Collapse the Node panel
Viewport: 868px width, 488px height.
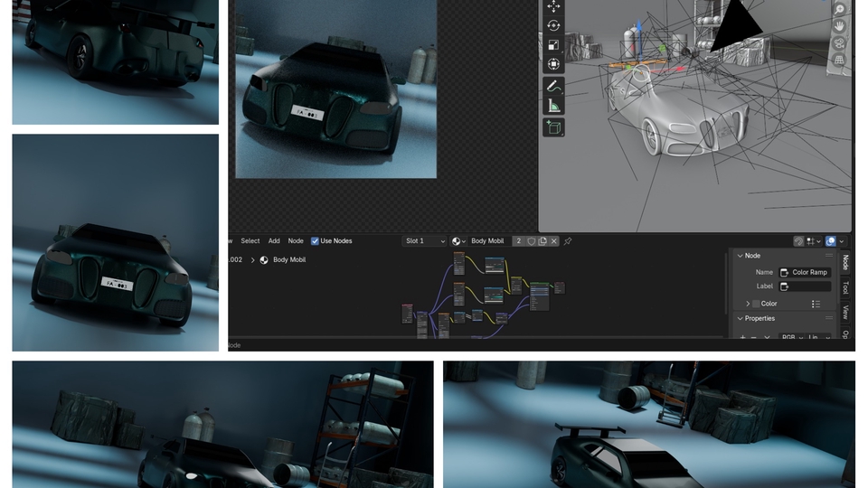[x=741, y=256]
